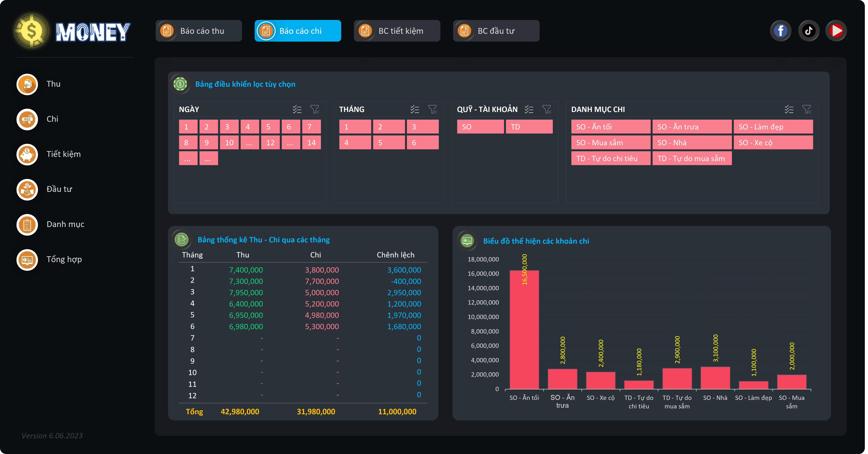Click green dollar icon beside filter panel title

point(180,84)
